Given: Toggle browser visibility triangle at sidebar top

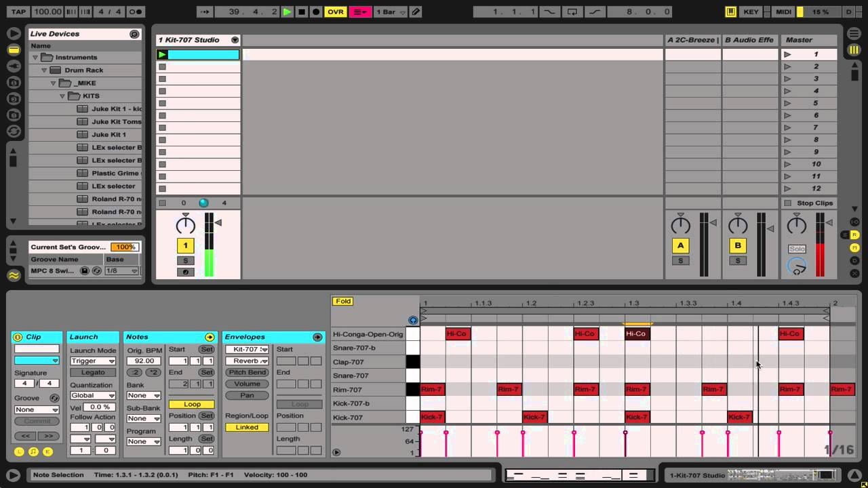Looking at the screenshot, I should pos(13,33).
